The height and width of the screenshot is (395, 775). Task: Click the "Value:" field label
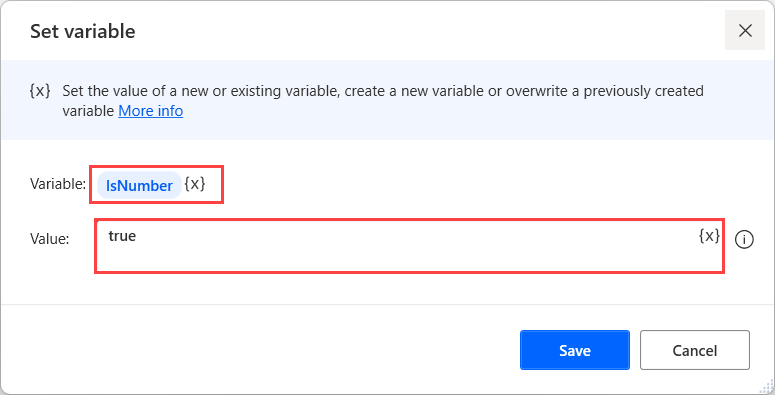point(49,239)
